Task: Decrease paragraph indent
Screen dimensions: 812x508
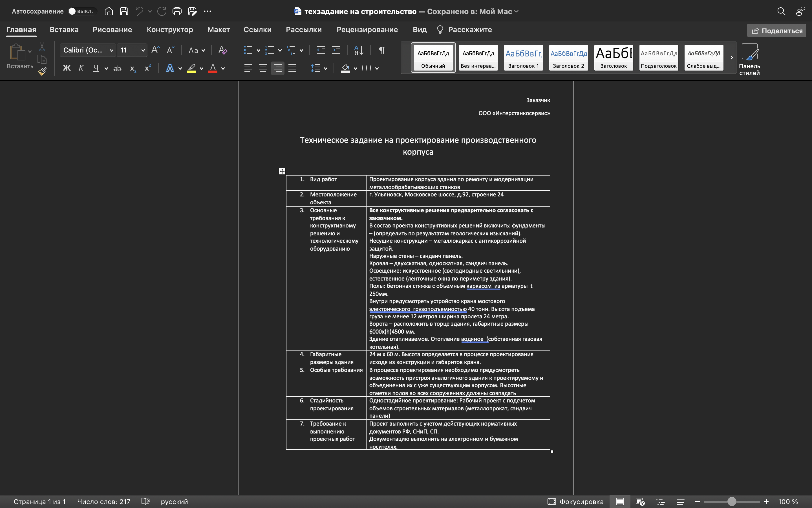Action: click(321, 50)
